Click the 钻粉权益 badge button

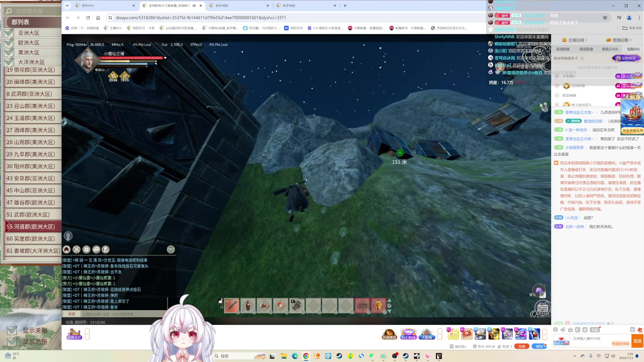click(x=627, y=58)
